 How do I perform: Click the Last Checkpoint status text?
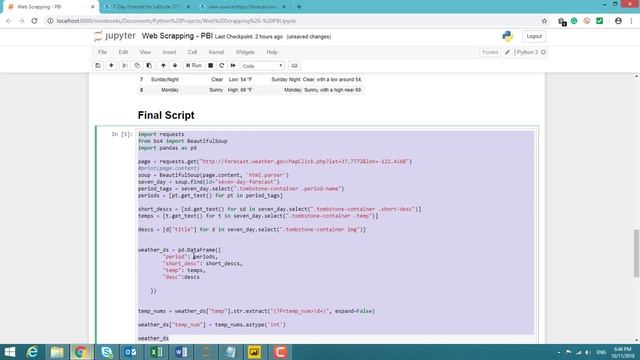coord(249,37)
